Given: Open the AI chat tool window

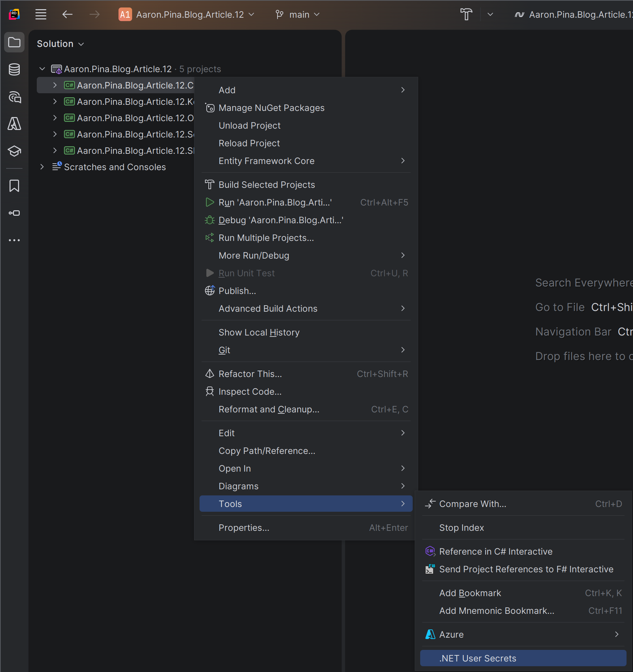Looking at the screenshot, I should pos(14,97).
